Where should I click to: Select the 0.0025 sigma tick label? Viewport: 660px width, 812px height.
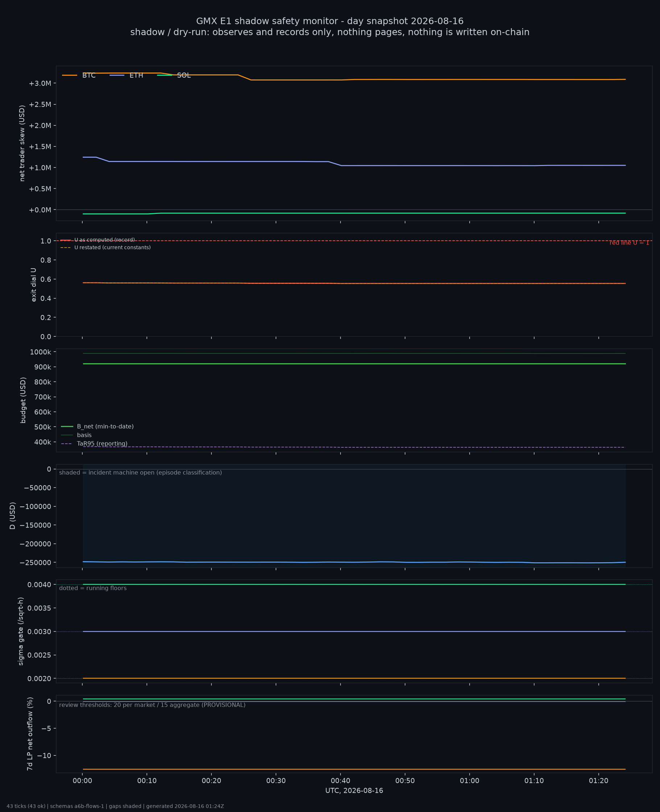click(39, 655)
